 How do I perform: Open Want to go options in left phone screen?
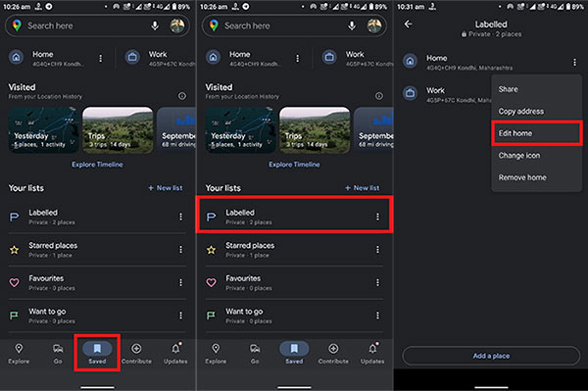(180, 316)
